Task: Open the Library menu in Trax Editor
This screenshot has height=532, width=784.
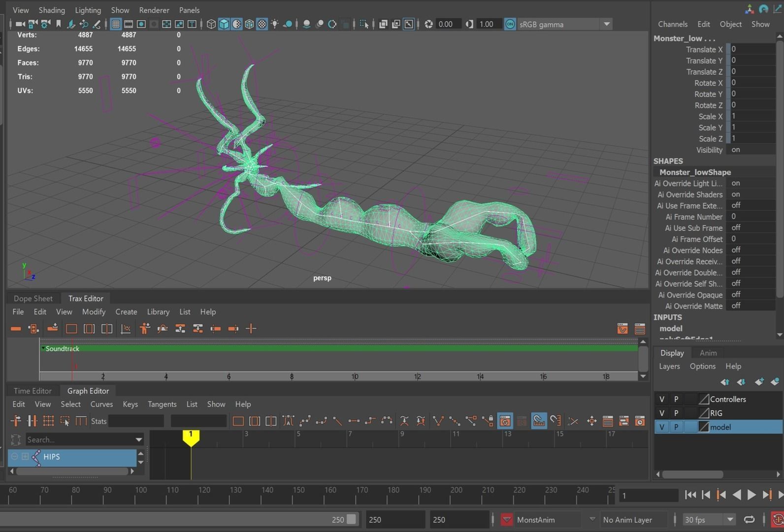Action: [x=158, y=312]
